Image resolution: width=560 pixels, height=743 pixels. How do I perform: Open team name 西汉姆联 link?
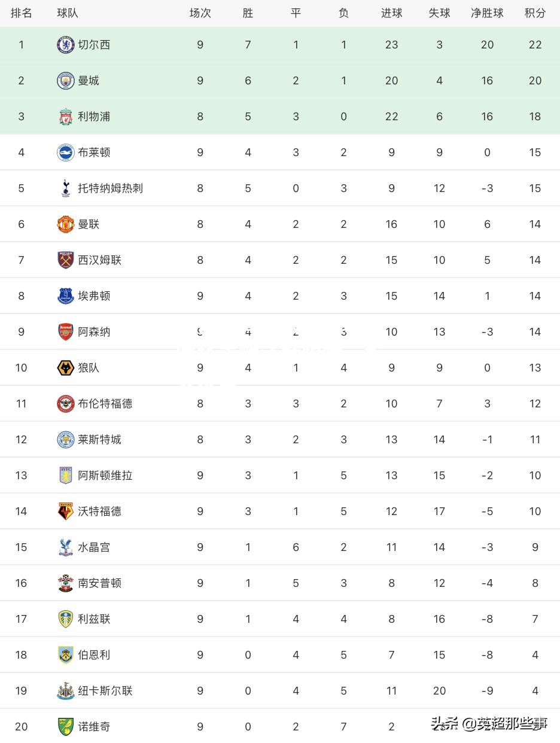[99, 260]
